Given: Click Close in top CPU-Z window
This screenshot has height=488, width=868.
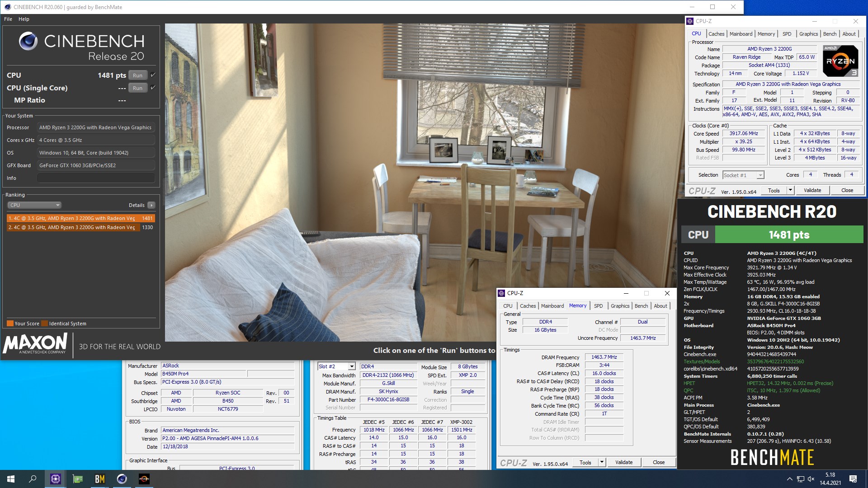Looking at the screenshot, I should point(847,191).
